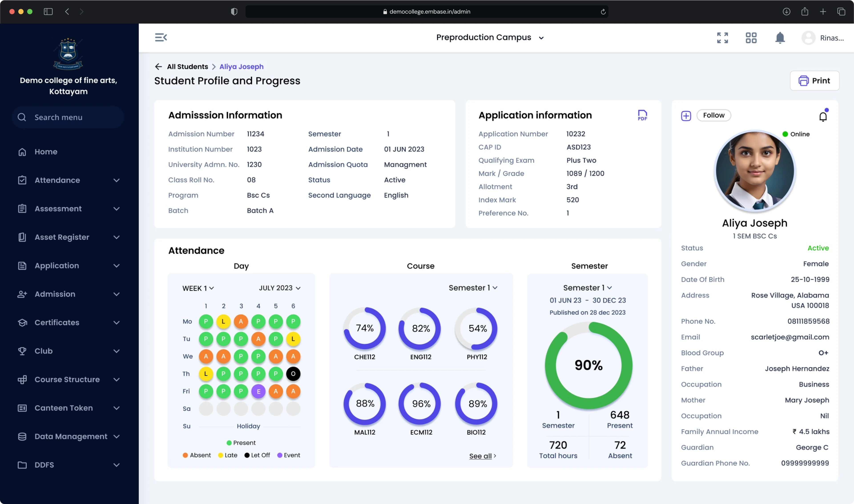
Task: Click the browser privacy shield icon
Action: 234,12
